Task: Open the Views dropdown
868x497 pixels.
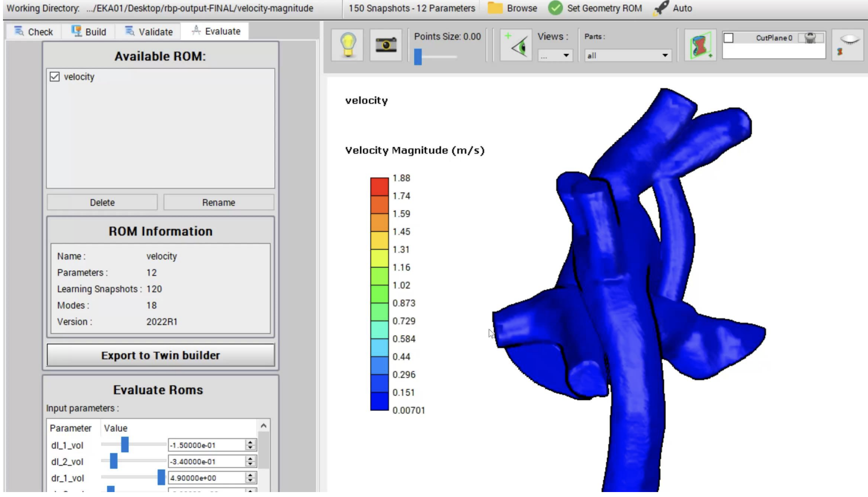Action: [555, 55]
